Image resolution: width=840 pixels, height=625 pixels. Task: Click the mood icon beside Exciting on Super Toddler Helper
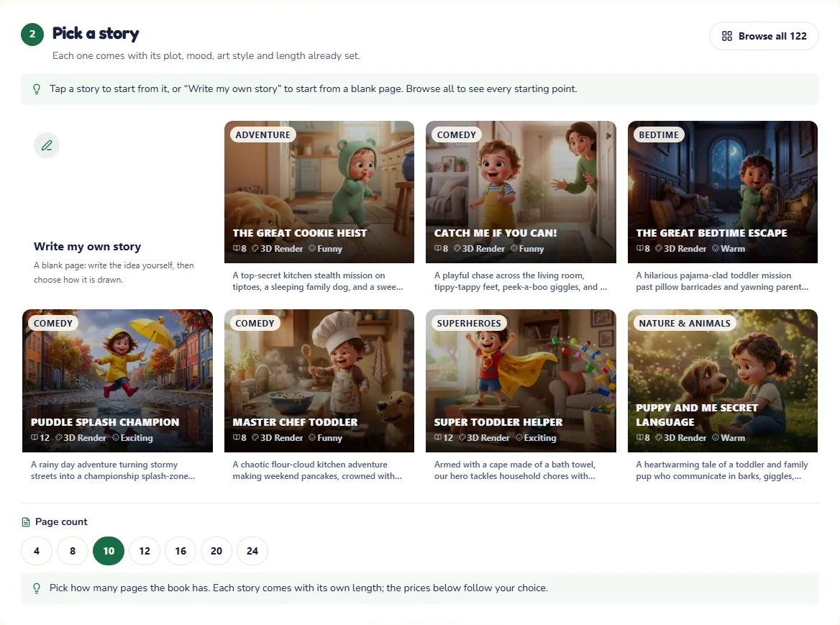coord(519,437)
